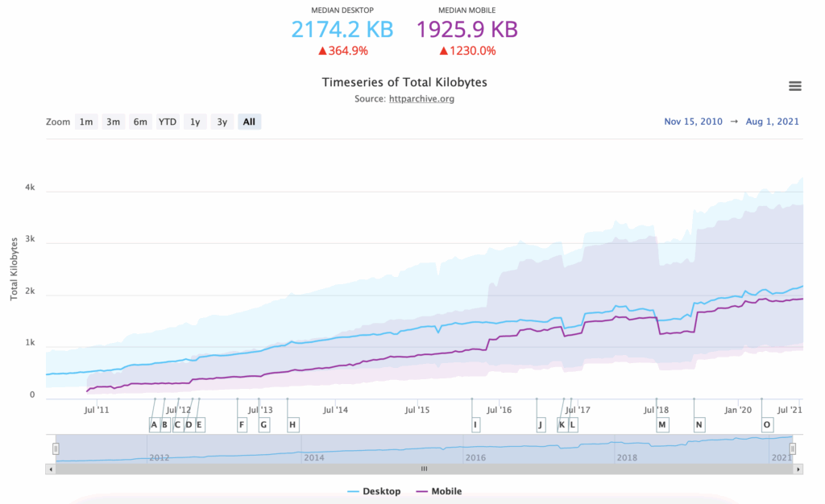This screenshot has height=504, width=825.
Task: Click timeline flag H
Action: (x=292, y=424)
